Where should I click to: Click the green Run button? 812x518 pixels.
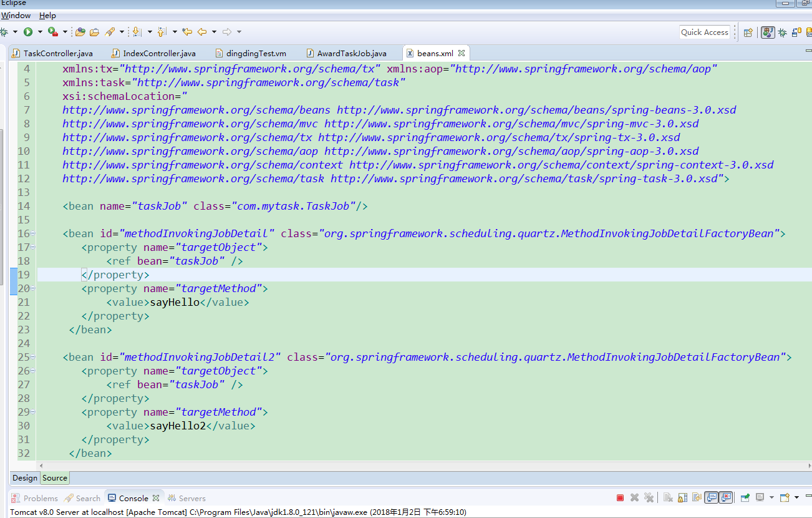pyautogui.click(x=27, y=32)
